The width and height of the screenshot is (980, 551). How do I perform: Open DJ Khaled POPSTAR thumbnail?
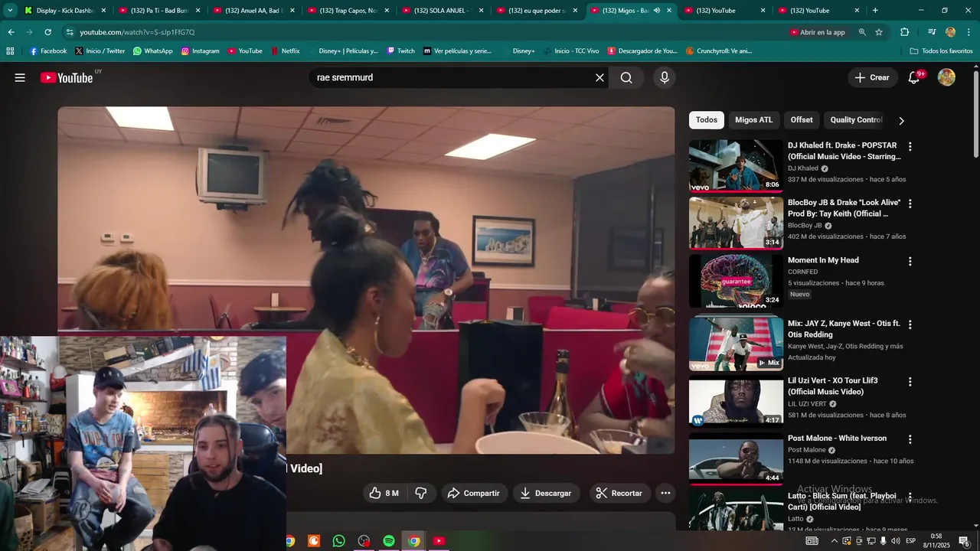(x=736, y=166)
